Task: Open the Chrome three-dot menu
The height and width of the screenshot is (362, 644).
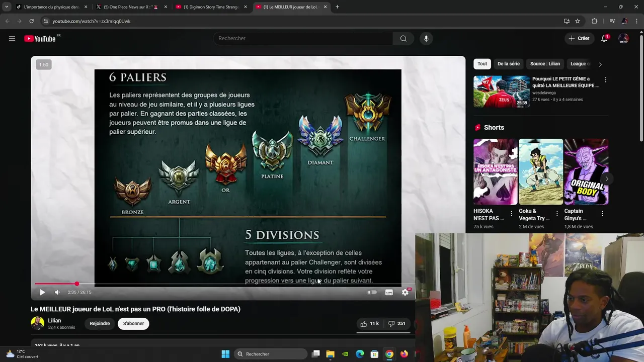Action: click(x=637, y=21)
